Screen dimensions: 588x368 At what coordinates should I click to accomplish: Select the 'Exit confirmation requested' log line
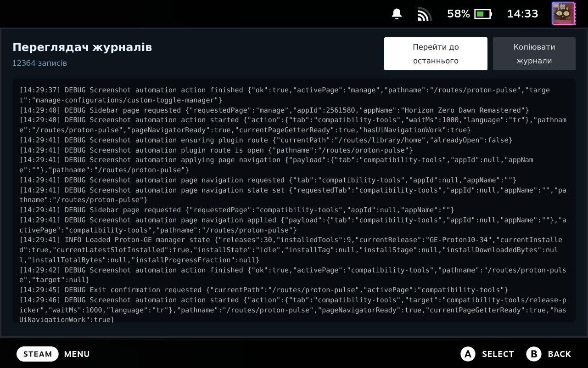tap(264, 290)
